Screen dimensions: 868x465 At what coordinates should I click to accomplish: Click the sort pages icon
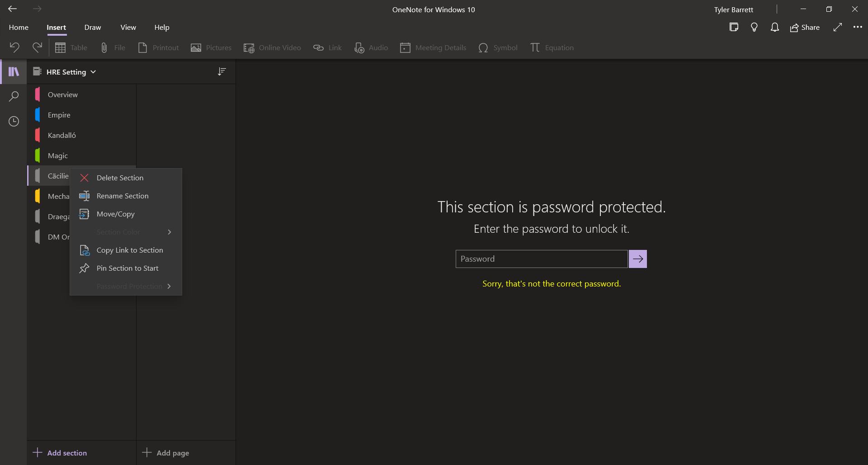(x=222, y=71)
